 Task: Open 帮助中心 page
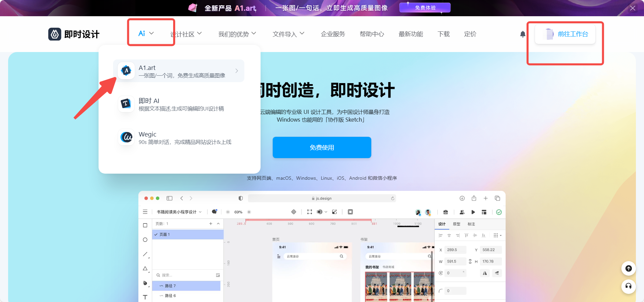click(x=372, y=34)
